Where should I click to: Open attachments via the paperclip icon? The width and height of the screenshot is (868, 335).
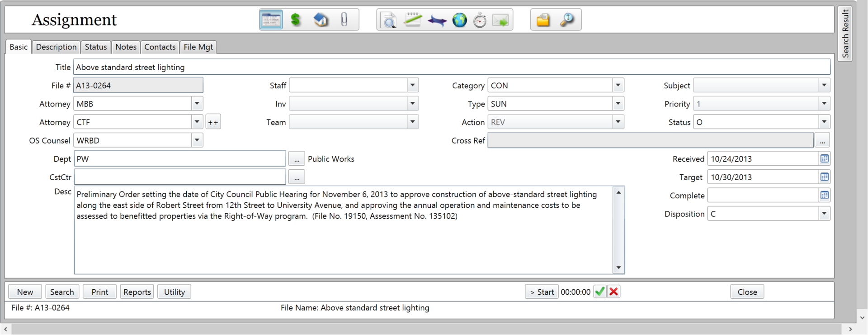[344, 20]
